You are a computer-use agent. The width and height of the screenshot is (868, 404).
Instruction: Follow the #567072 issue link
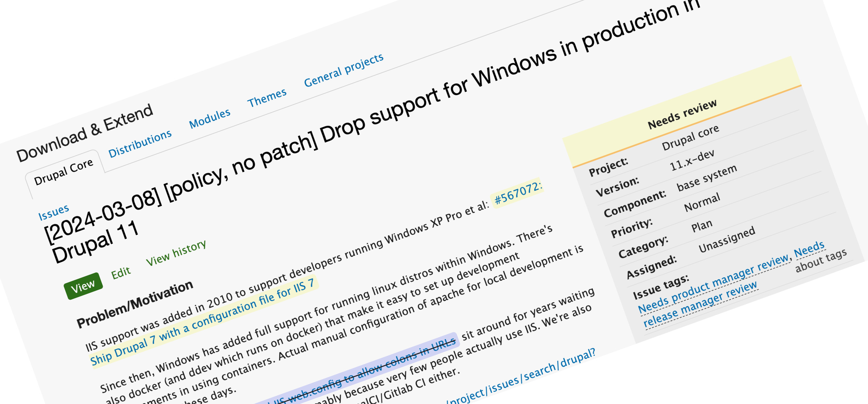pyautogui.click(x=518, y=193)
